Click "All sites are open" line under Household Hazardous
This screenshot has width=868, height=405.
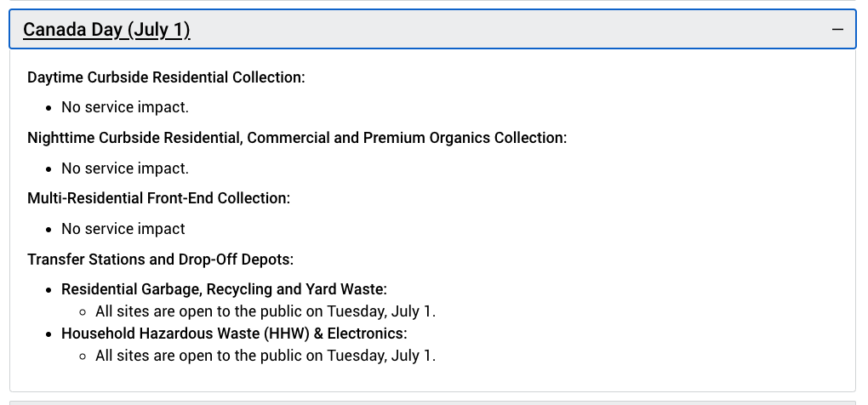pyautogui.click(x=266, y=355)
